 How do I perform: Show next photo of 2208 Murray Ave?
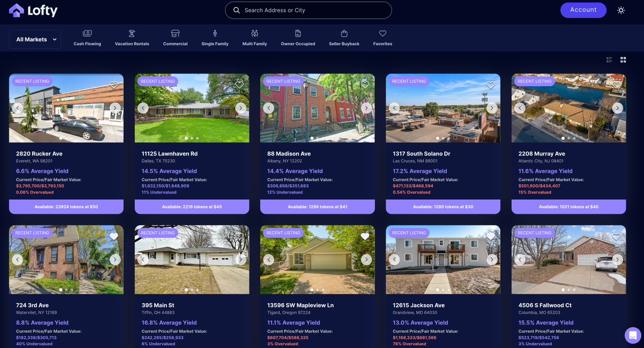(x=618, y=108)
